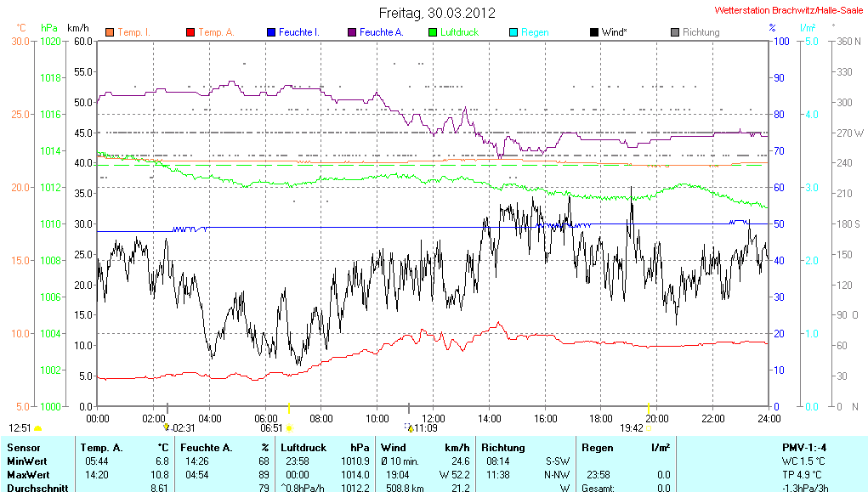Screen dimensions: 868x492
Task: Click the marker labeled 11:09
Action: tap(410, 428)
